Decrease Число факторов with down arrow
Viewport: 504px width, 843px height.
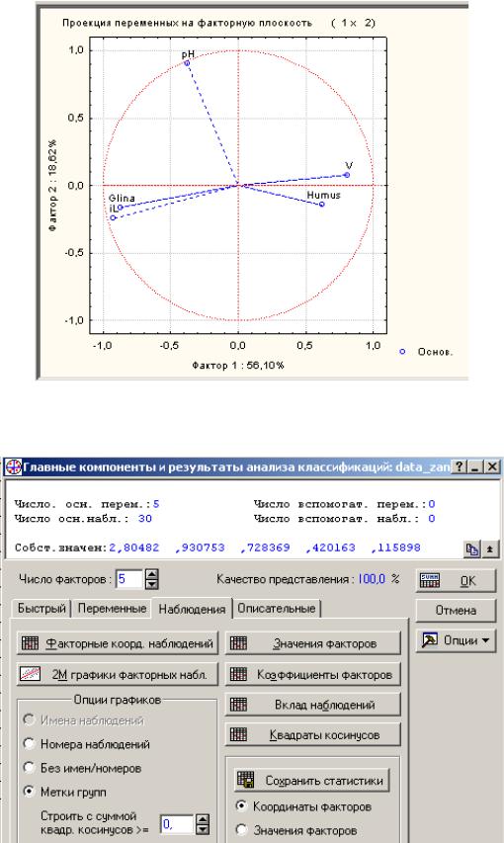(152, 584)
